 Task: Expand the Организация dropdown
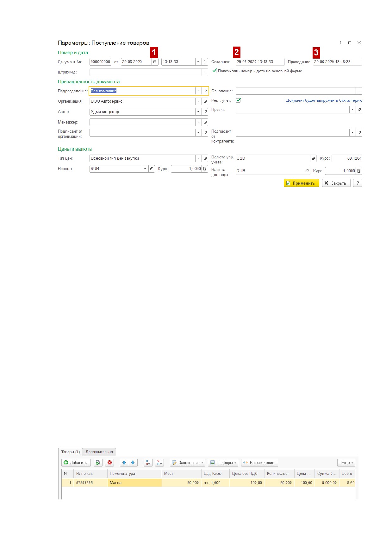198,101
